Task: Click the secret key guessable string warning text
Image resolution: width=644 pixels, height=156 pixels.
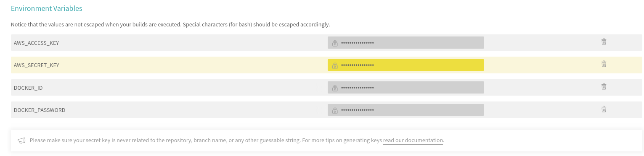Action: (x=206, y=140)
